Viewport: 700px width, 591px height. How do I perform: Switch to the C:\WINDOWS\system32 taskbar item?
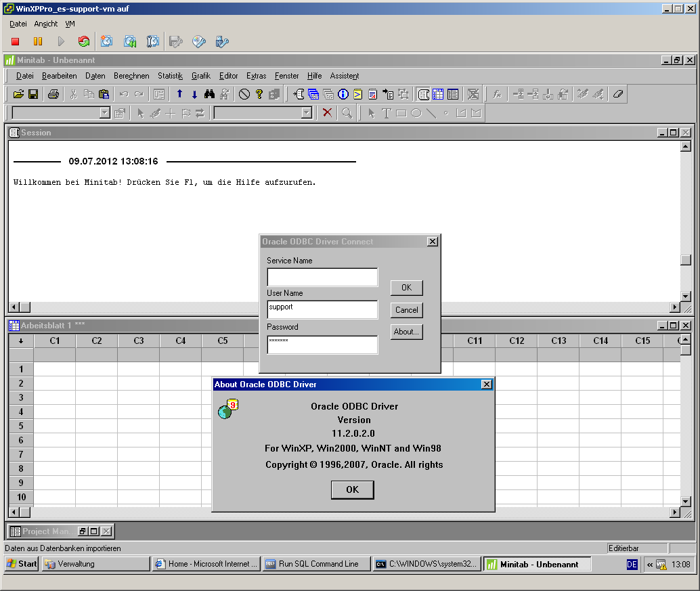point(427,564)
